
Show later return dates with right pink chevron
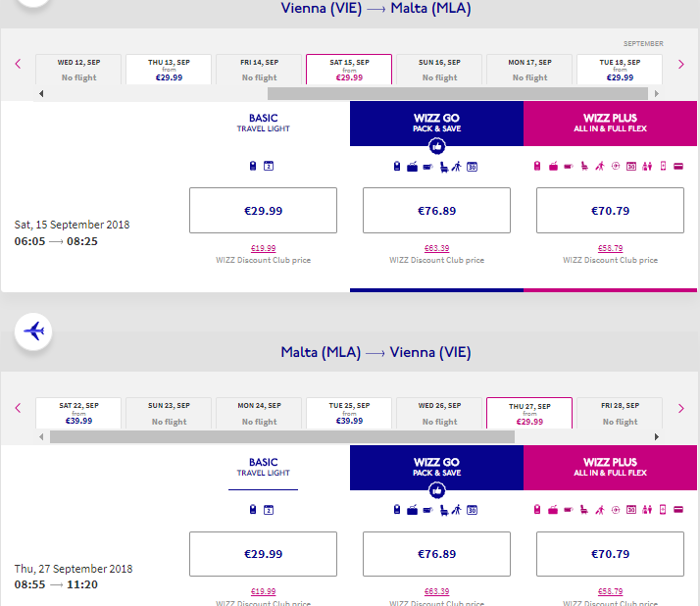681,408
